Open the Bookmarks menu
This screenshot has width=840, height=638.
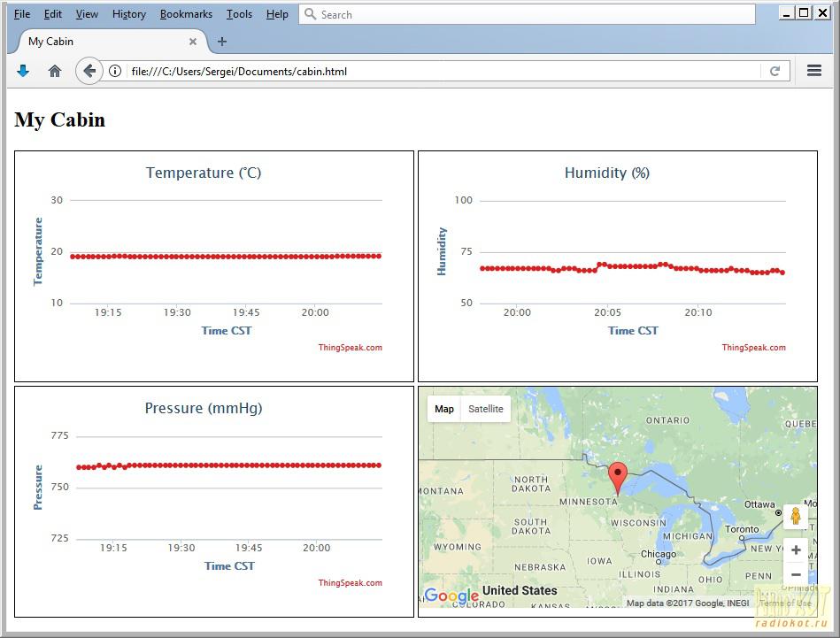(x=186, y=14)
